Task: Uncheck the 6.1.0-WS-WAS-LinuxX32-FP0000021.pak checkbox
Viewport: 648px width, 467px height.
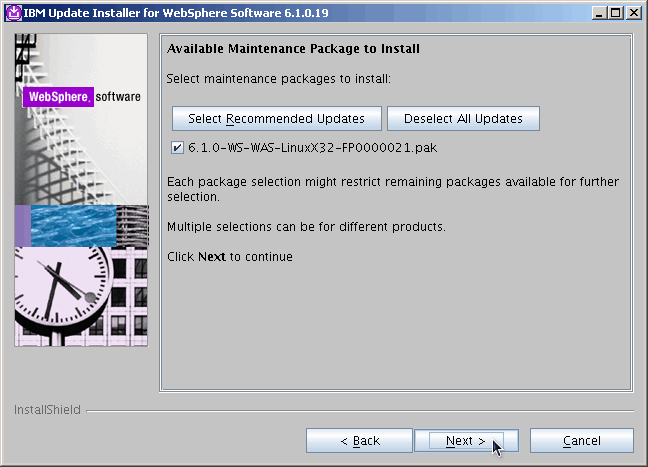Action: 177,147
